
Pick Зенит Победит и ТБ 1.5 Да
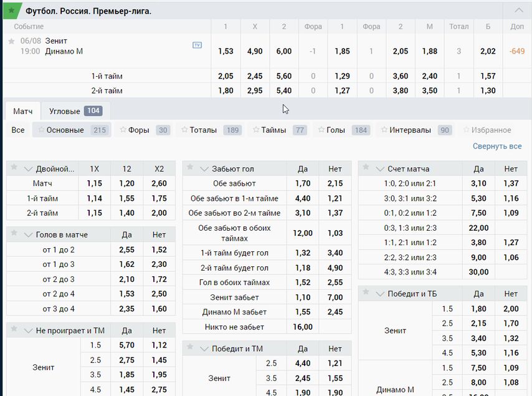click(478, 309)
